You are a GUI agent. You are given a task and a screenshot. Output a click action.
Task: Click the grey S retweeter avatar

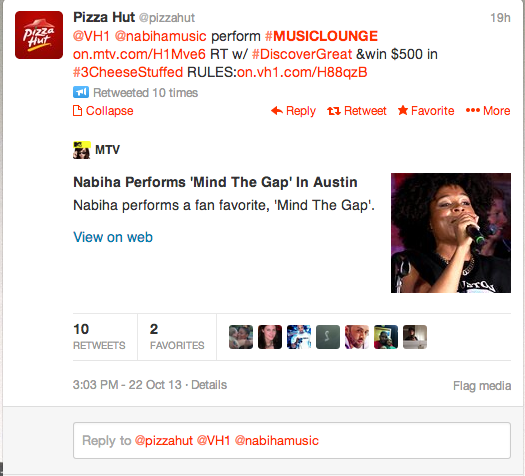(x=328, y=337)
